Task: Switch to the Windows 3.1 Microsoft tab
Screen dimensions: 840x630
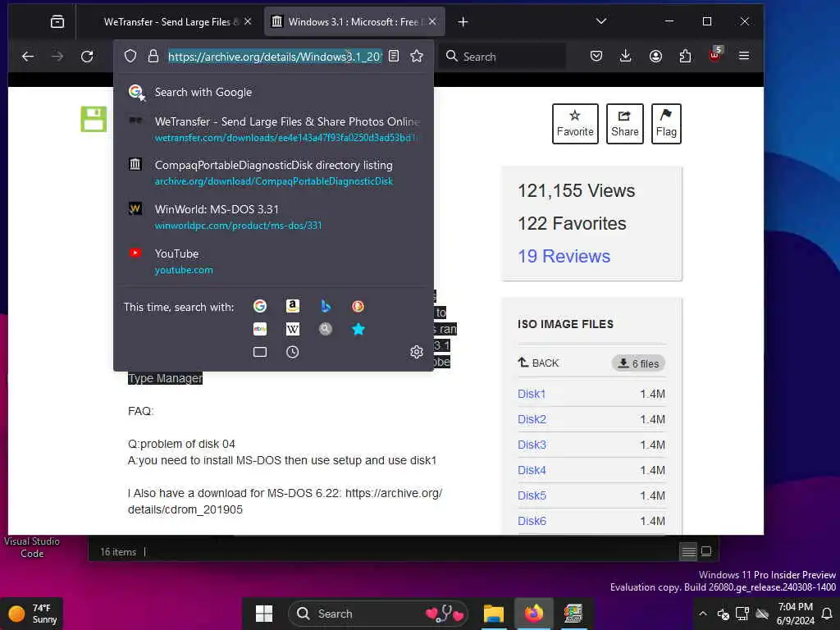Action: [x=354, y=22]
